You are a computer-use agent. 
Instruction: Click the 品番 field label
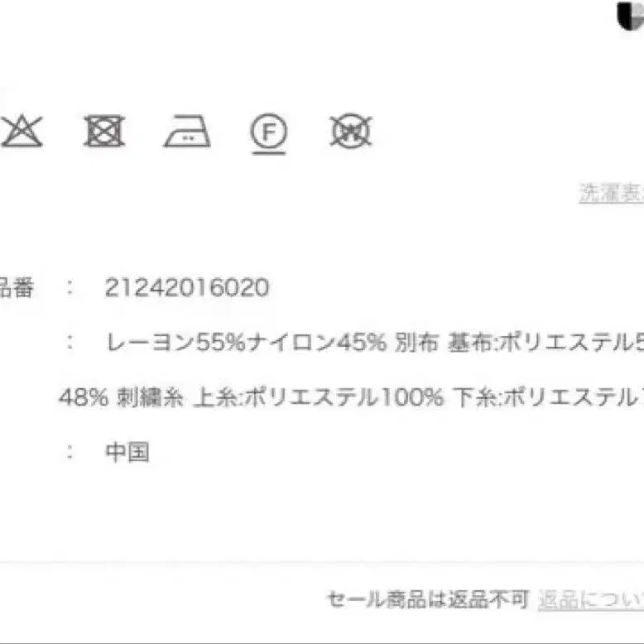pyautogui.click(x=17, y=287)
